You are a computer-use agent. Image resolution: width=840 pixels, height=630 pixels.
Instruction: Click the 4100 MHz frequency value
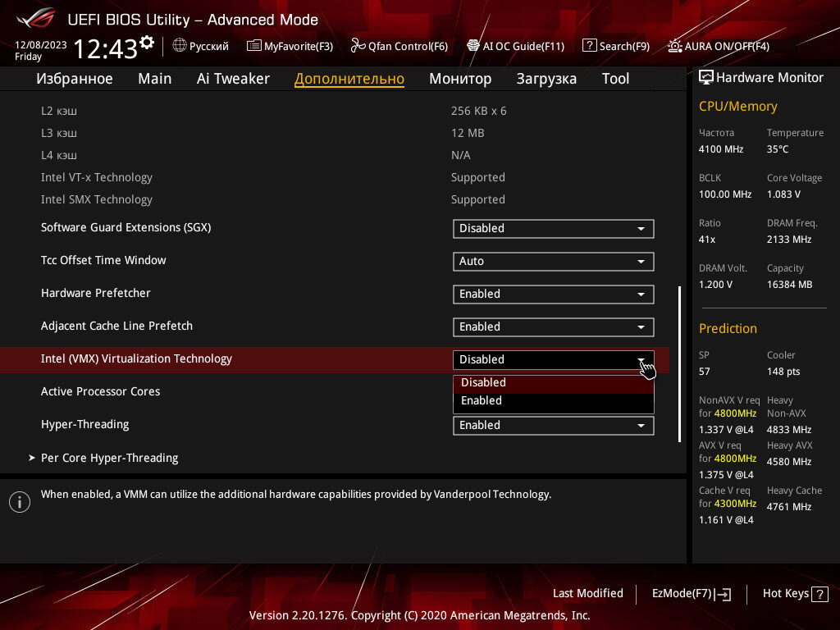(720, 149)
